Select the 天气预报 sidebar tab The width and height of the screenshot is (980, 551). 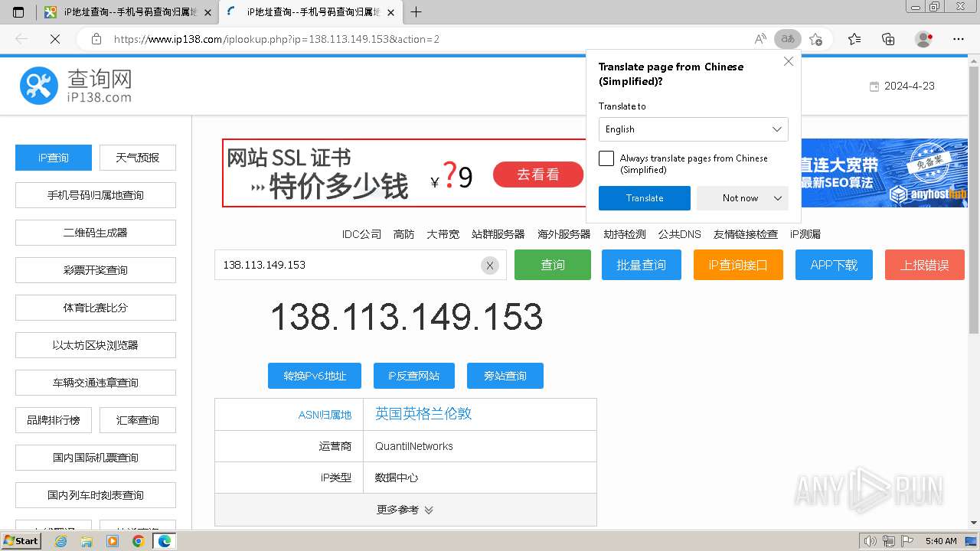coord(138,158)
